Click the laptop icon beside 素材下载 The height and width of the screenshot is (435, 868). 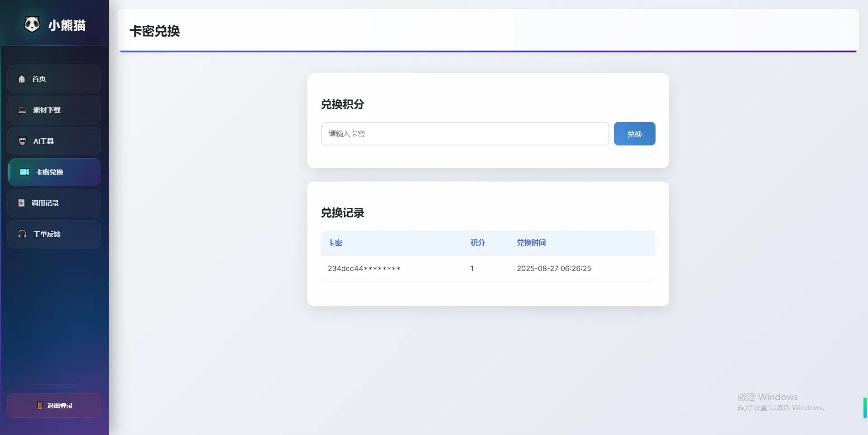pyautogui.click(x=22, y=110)
